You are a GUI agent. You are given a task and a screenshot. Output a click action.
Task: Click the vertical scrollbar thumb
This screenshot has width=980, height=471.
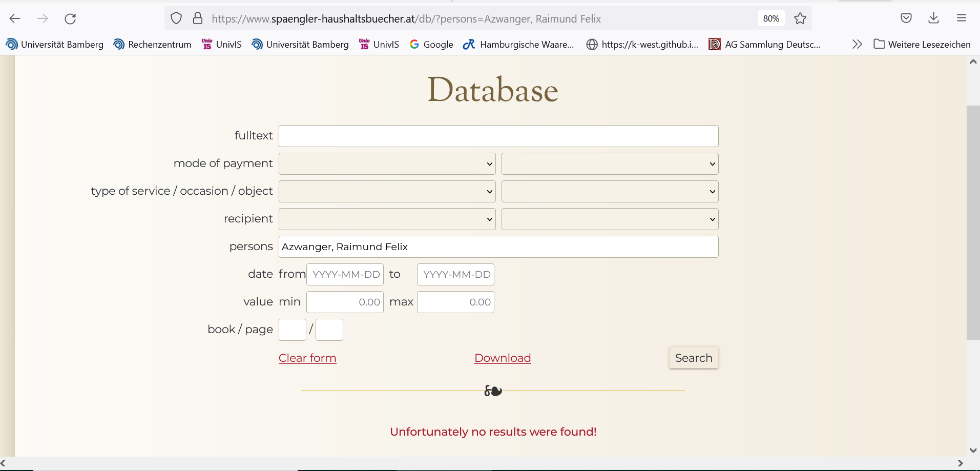(x=973, y=222)
